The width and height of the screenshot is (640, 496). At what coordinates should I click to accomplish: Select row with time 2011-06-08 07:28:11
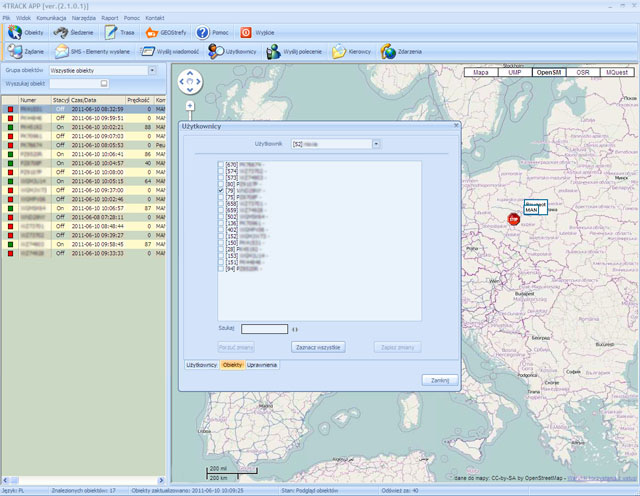pyautogui.click(x=84, y=217)
